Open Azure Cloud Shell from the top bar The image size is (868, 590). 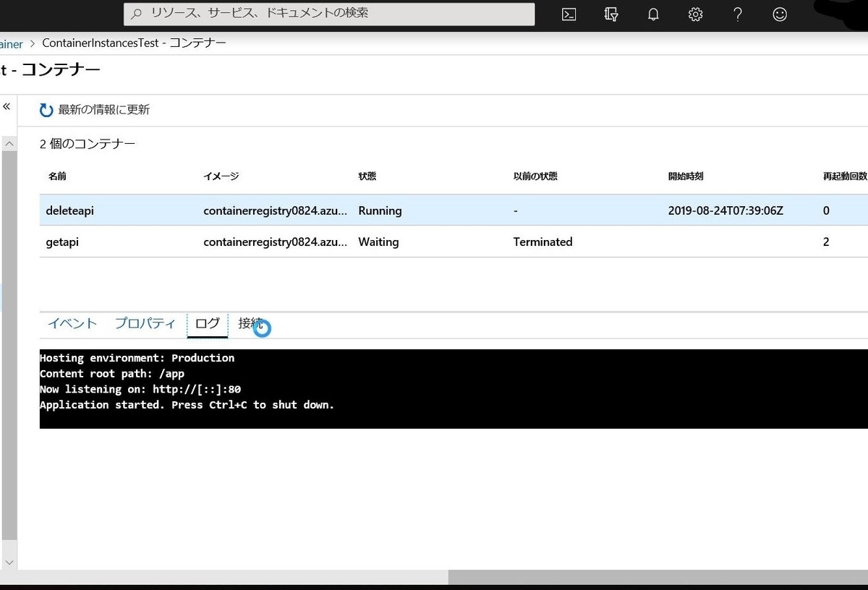[x=569, y=14]
